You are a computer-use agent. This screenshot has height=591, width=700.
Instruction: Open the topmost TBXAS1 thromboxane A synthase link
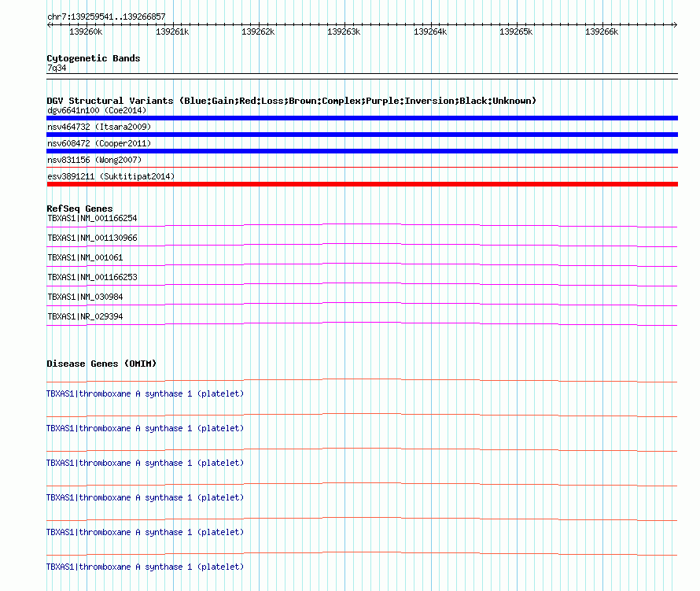pos(145,394)
